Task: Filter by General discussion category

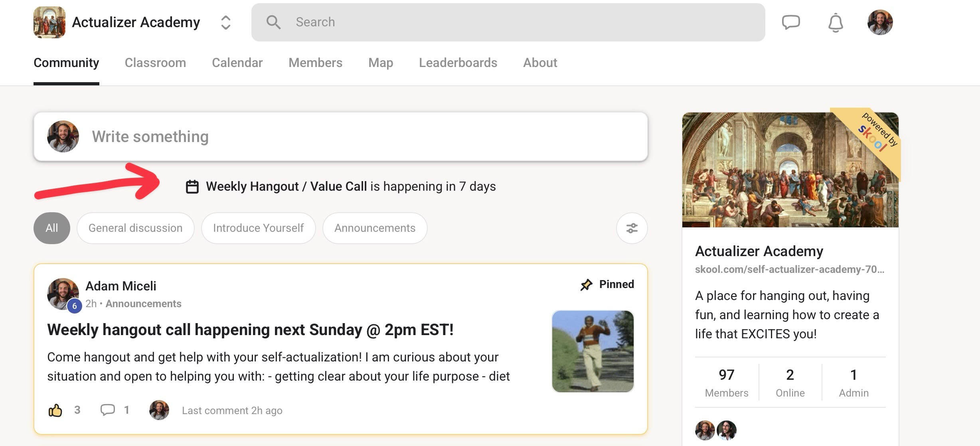Action: pos(135,228)
